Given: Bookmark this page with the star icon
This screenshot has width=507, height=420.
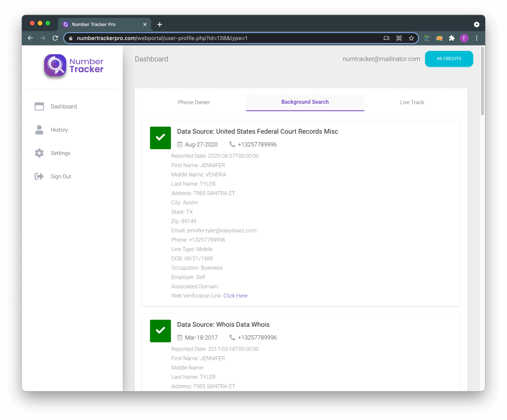Looking at the screenshot, I should coord(411,38).
